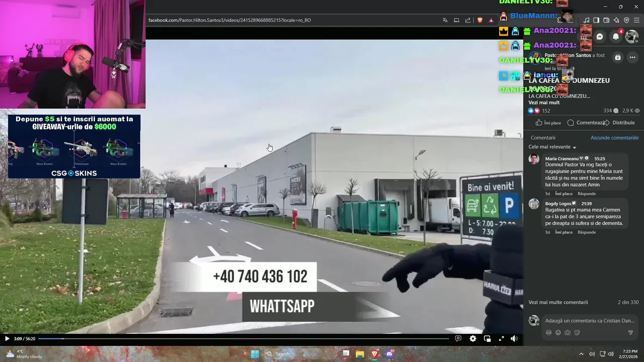Image resolution: width=644 pixels, height=362 pixels.
Task: Click the translate page icon
Action: click(445, 20)
